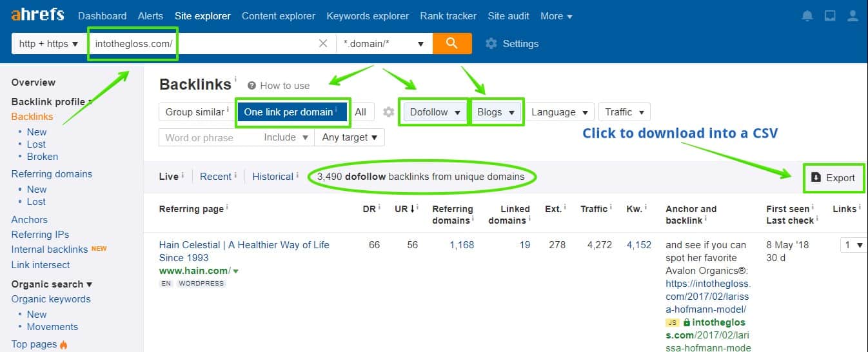Open Rank tracker in top navigation
The width and height of the screenshot is (868, 352).
tap(448, 16)
